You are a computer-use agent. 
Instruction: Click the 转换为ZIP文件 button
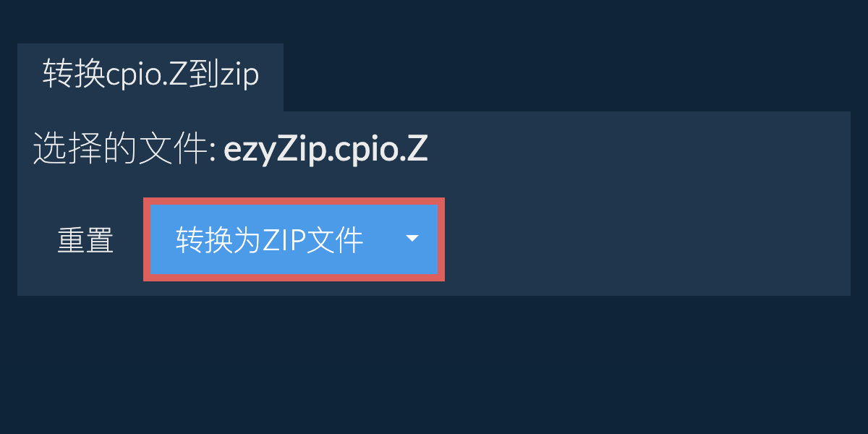pyautogui.click(x=294, y=239)
